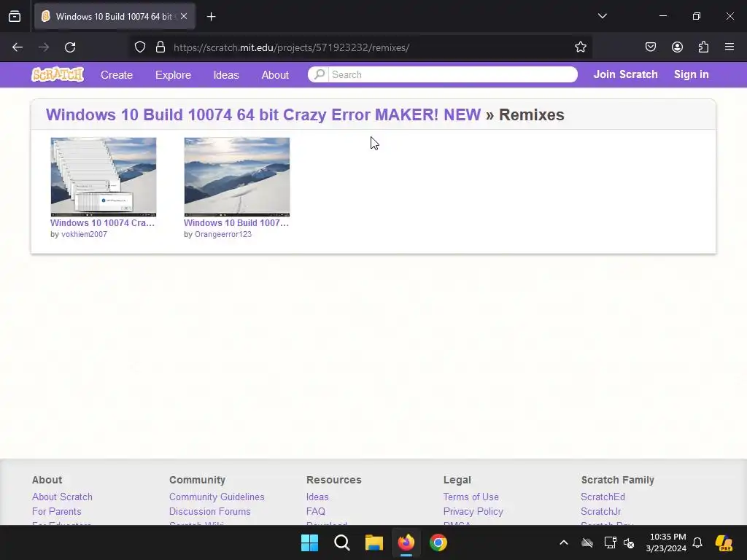Open the Terms of Use footer link

[471, 497]
